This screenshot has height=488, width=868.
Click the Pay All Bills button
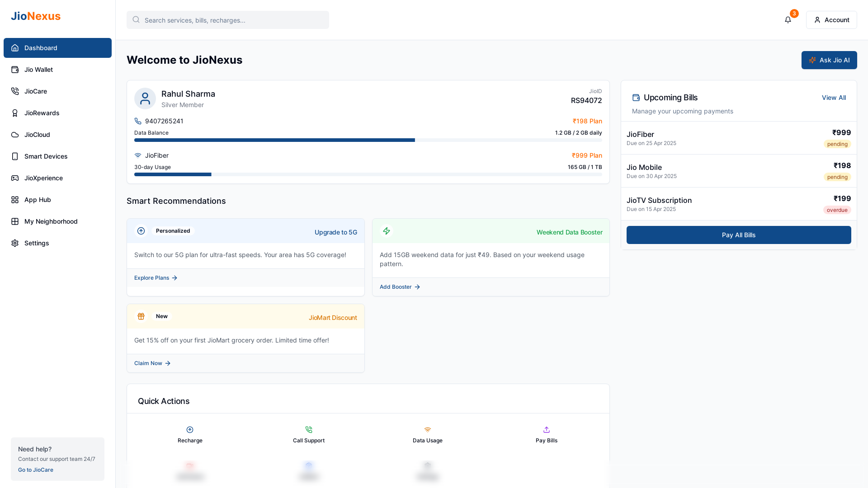(739, 235)
